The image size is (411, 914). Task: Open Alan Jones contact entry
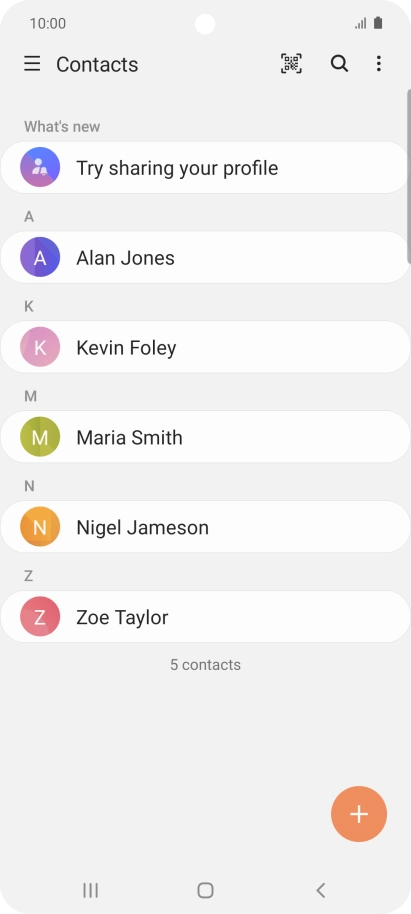click(205, 257)
